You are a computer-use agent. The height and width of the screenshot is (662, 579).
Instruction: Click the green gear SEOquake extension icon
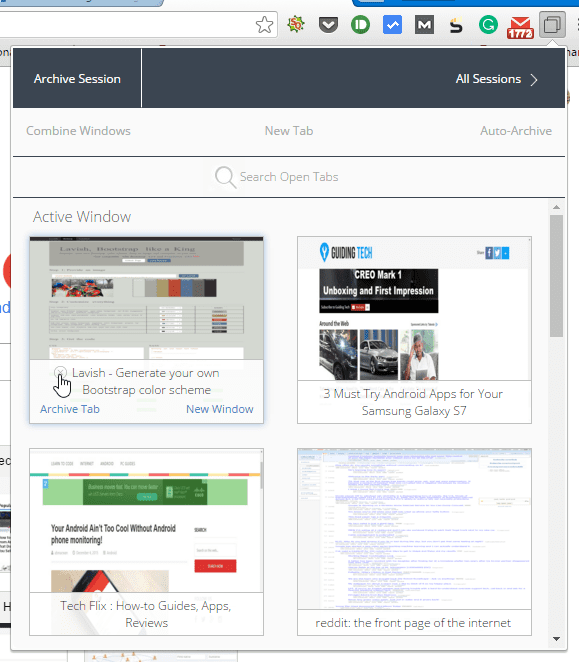(x=296, y=24)
